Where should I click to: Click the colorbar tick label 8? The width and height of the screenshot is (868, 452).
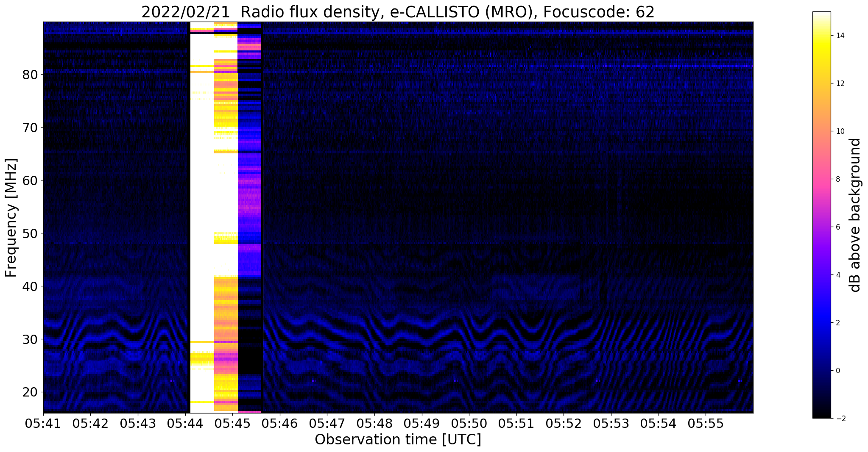pos(837,179)
